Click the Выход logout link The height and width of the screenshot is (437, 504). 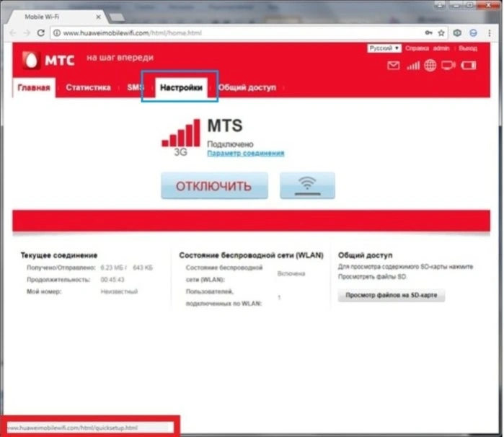468,48
